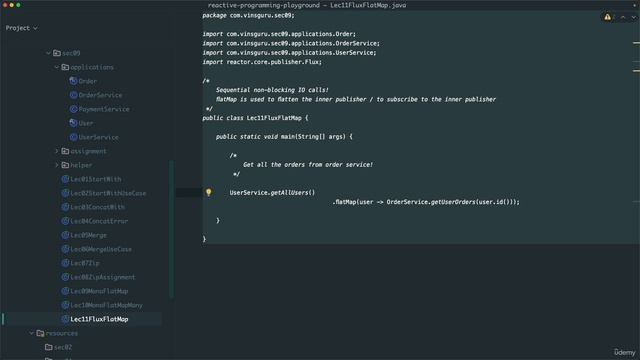Click the Lec11FluxFlatMap class declaration name
Screen dimensions: 640x360
[274, 118]
